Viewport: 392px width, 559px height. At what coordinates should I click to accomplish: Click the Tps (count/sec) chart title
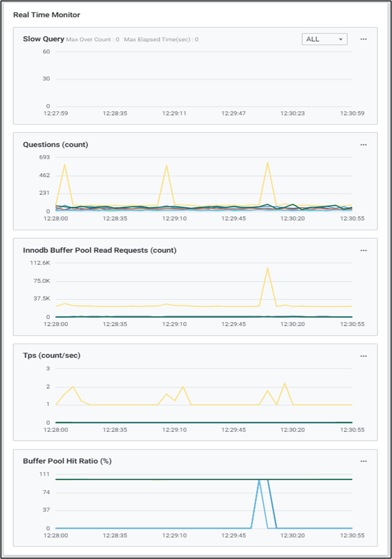coord(52,356)
